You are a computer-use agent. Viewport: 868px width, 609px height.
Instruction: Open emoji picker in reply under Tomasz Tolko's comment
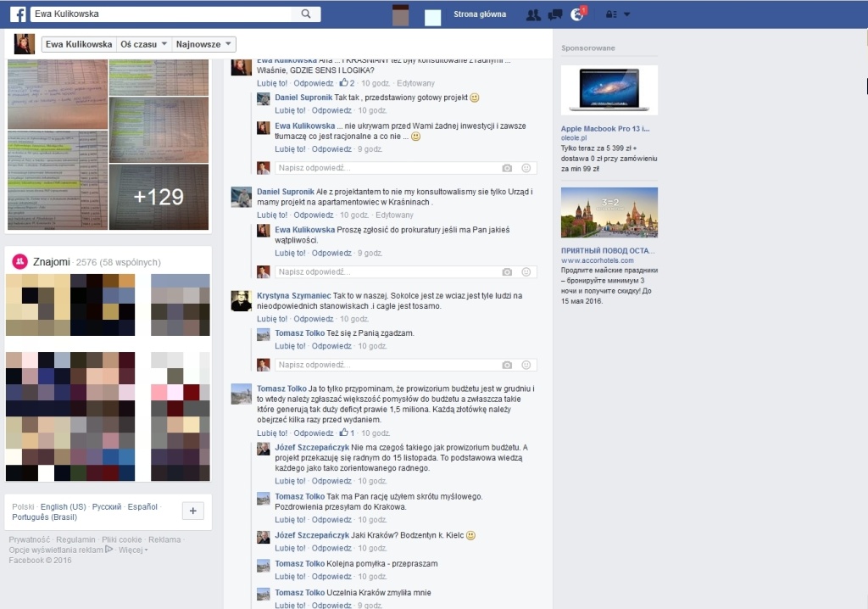pyautogui.click(x=526, y=366)
